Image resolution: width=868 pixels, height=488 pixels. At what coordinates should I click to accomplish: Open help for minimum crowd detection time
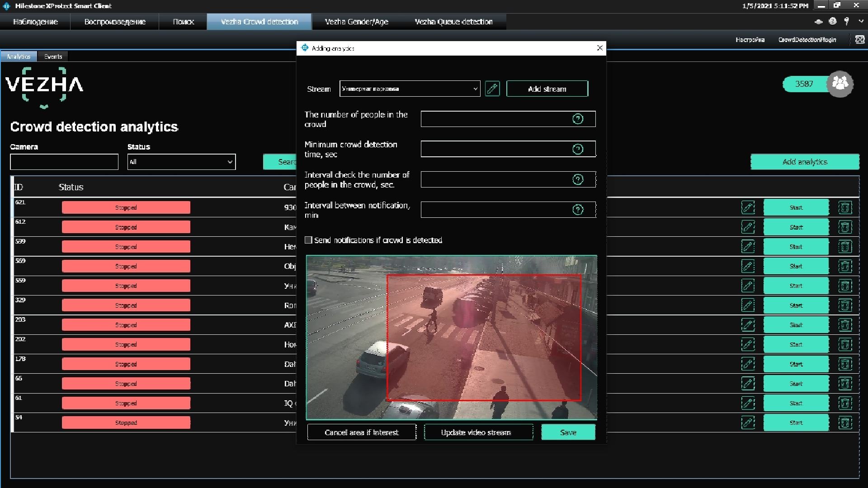578,149
